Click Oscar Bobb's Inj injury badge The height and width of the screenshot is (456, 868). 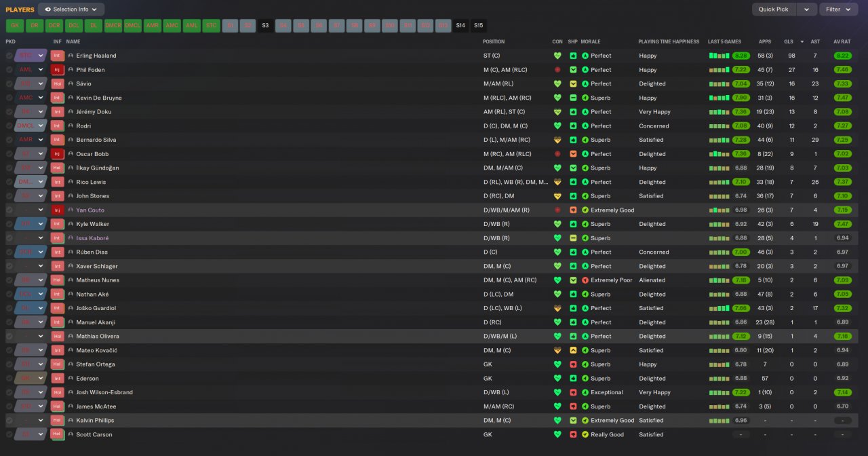tap(58, 154)
